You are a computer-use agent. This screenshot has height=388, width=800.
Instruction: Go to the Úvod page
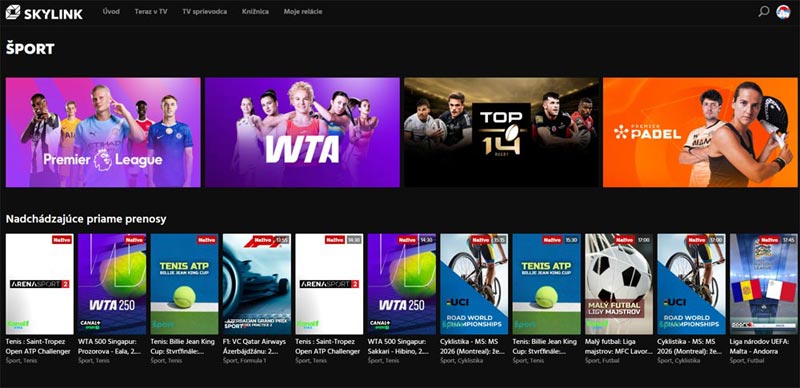[111, 11]
